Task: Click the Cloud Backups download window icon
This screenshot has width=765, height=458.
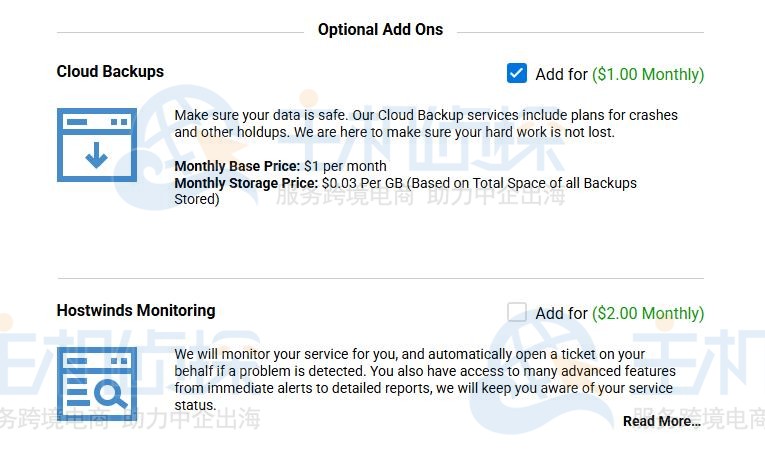Action: coord(96,146)
